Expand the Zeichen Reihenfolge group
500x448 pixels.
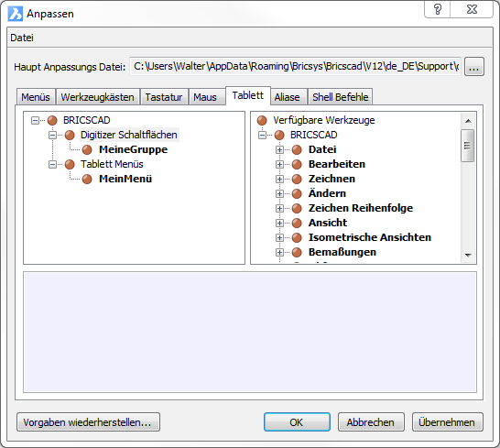coord(279,208)
